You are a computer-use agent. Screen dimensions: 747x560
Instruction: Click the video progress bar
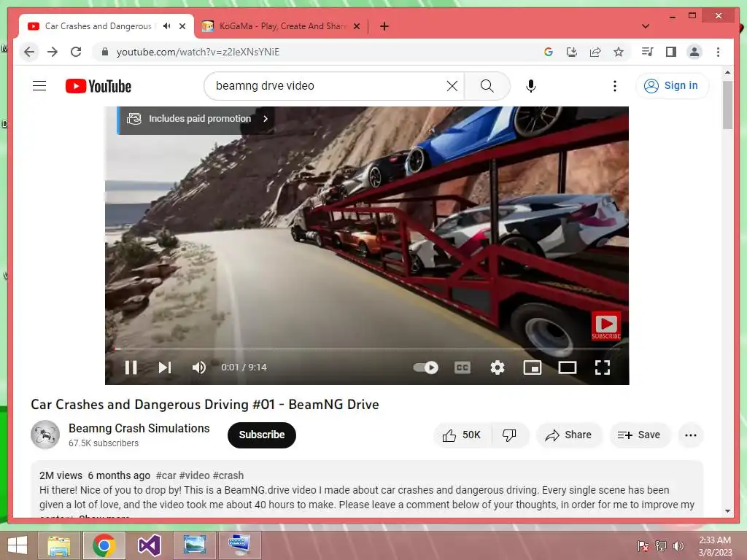point(367,349)
